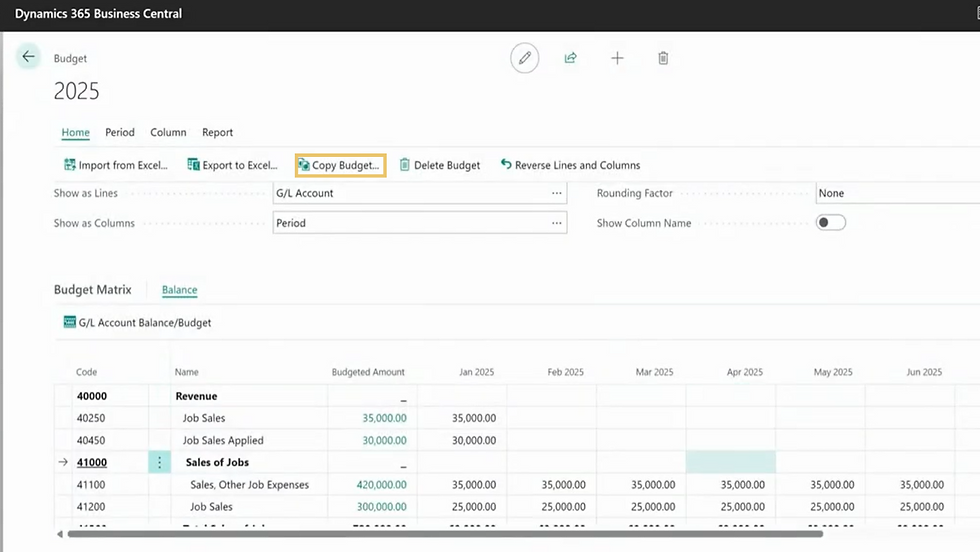
Task: Click the Budget Matrix heading
Action: pos(92,289)
